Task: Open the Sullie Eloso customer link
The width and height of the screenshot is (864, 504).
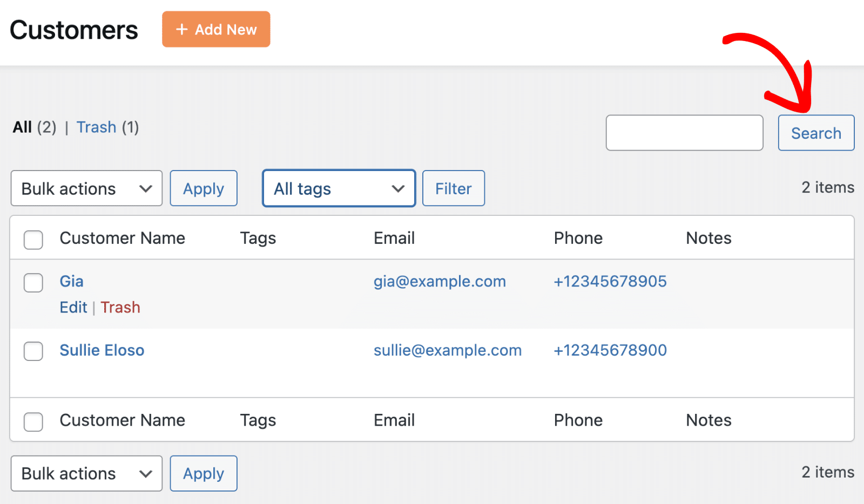Action: [x=102, y=350]
